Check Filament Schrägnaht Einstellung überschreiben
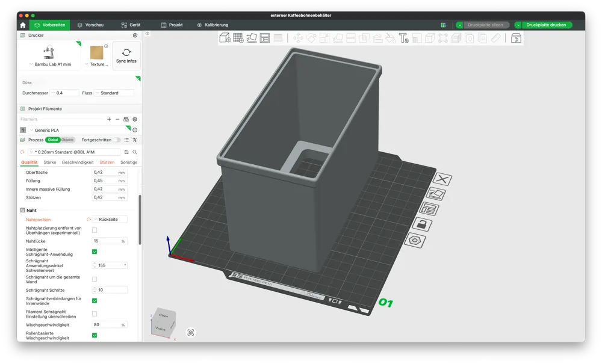 (x=95, y=313)
